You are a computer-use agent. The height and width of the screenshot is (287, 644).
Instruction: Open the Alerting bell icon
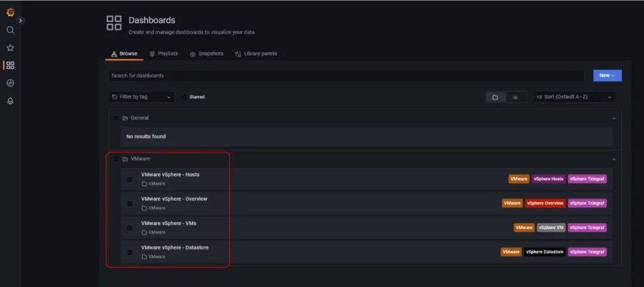[x=10, y=101]
